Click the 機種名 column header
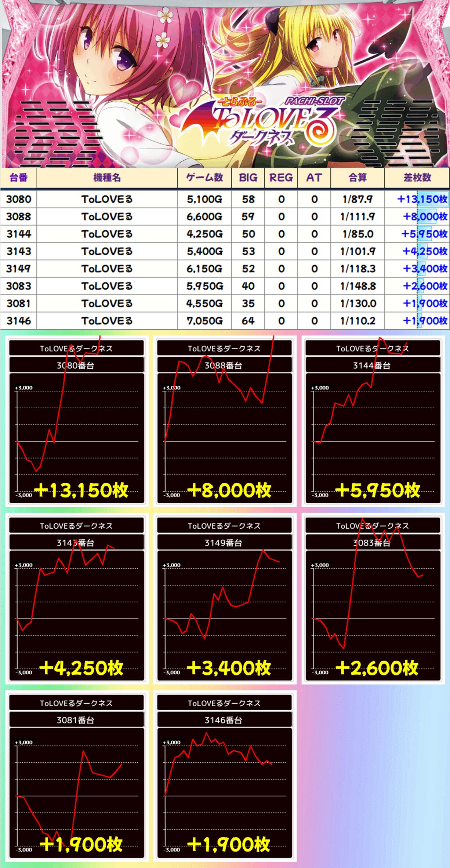Image resolution: width=450 pixels, height=868 pixels. [x=107, y=178]
